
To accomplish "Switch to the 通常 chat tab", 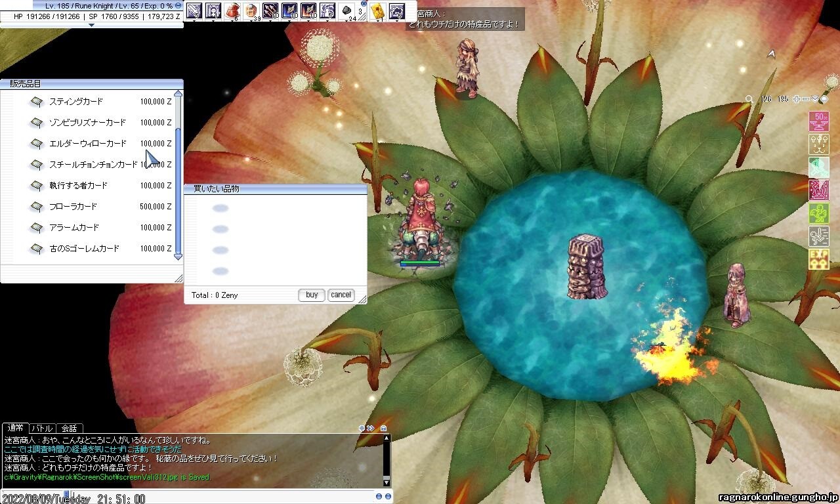I will pos(14,428).
